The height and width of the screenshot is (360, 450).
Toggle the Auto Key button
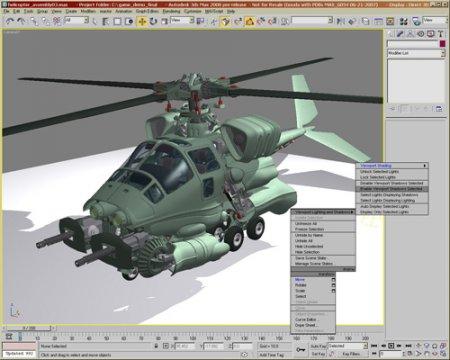coord(318,346)
